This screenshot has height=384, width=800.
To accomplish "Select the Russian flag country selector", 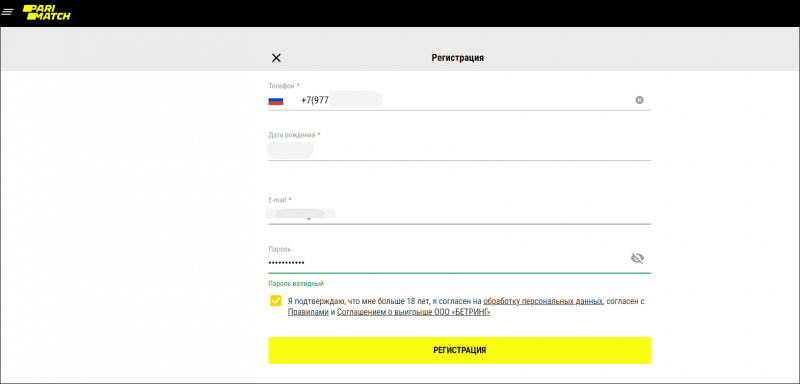I will (276, 100).
